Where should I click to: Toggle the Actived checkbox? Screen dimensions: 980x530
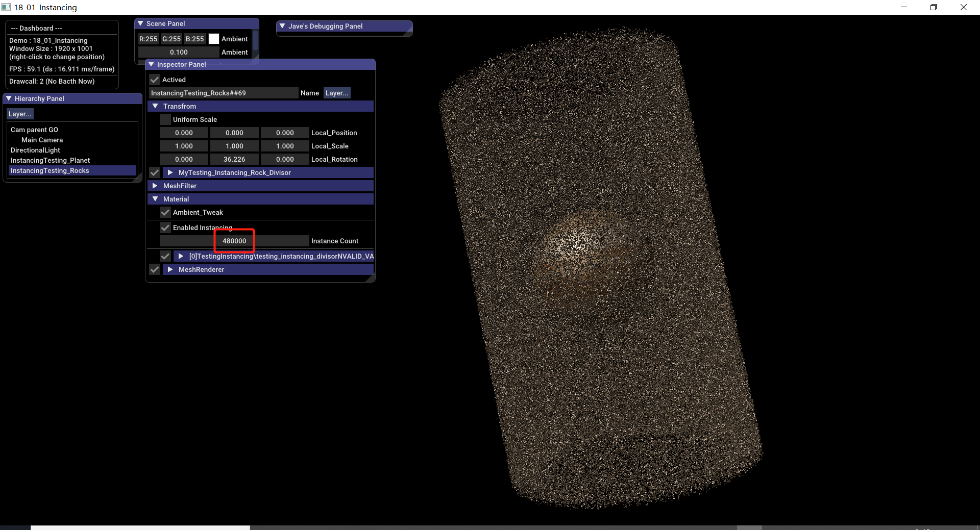pos(155,80)
